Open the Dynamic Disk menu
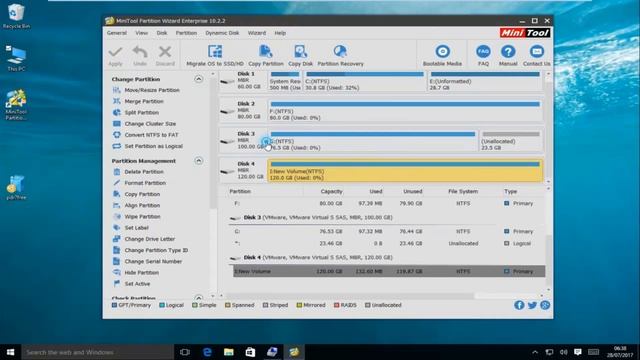Image resolution: width=640 pixels, height=360 pixels. 222,33
